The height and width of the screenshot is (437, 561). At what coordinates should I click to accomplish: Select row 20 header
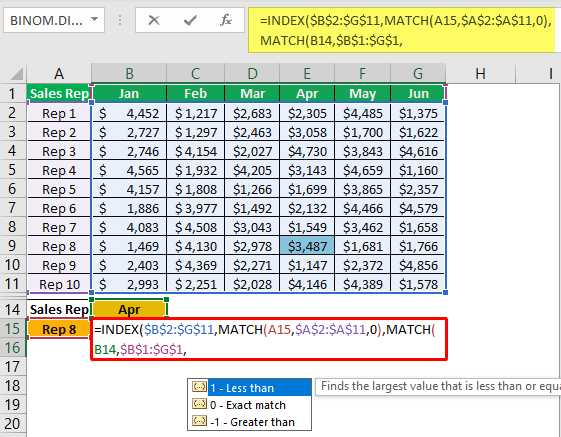point(12,423)
